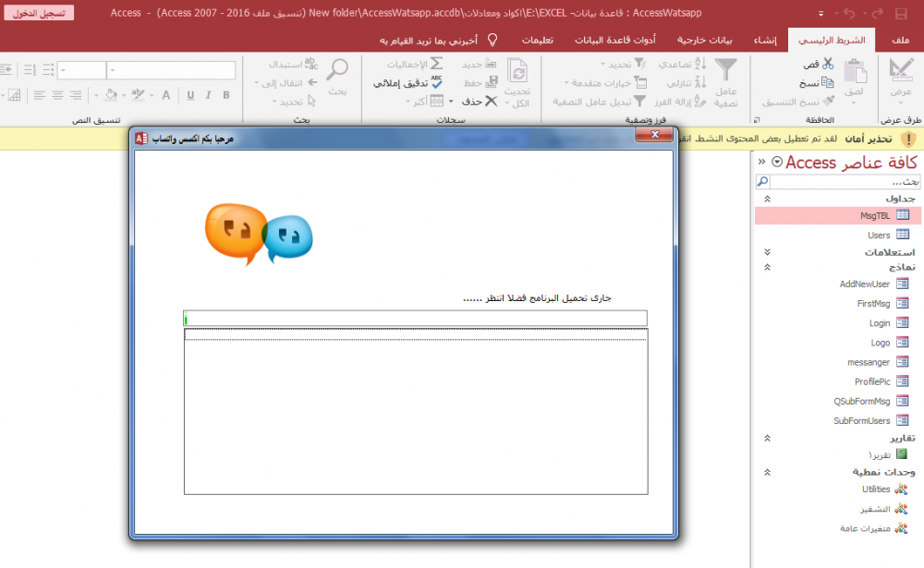Click the navigation pane search field

coord(844,181)
